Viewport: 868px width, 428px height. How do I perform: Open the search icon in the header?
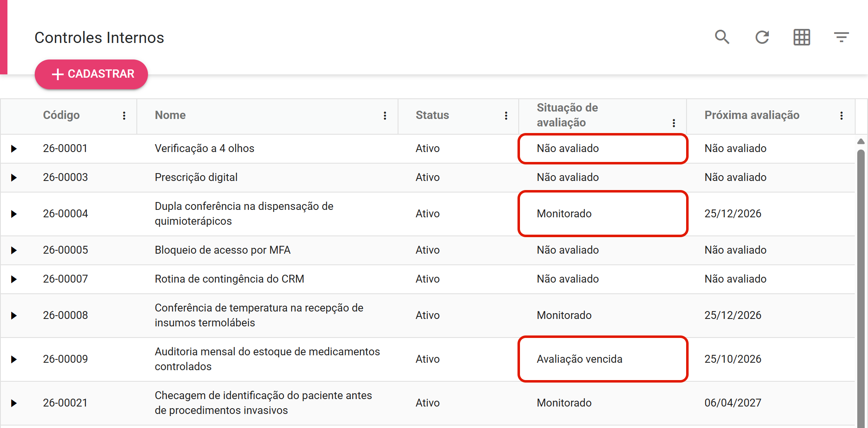tap(722, 37)
